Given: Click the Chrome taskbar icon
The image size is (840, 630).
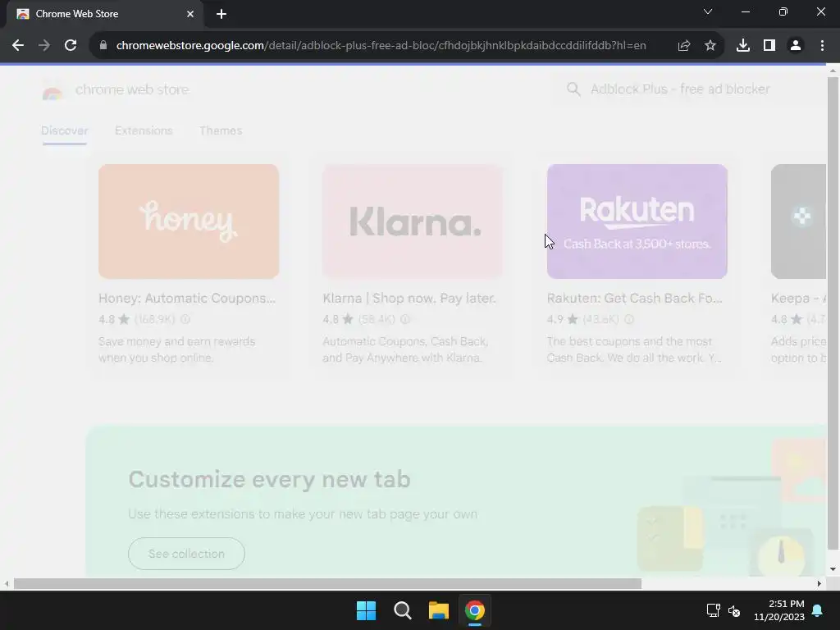Looking at the screenshot, I should click(475, 610).
